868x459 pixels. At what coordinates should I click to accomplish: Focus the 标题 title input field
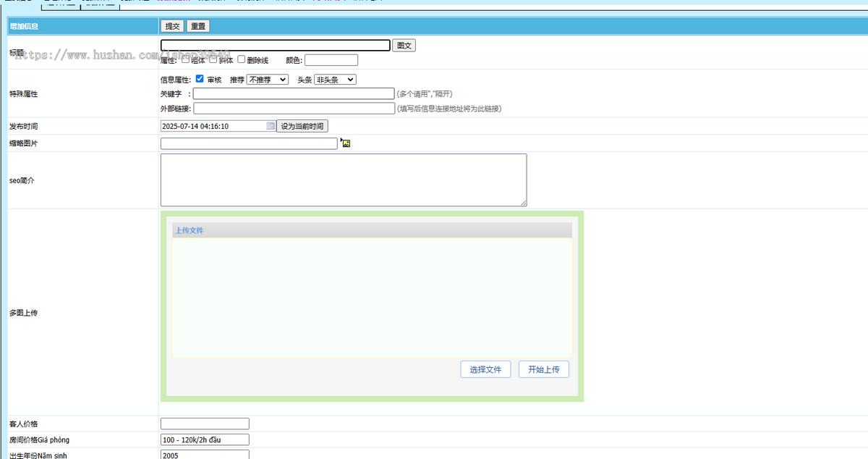(x=276, y=46)
